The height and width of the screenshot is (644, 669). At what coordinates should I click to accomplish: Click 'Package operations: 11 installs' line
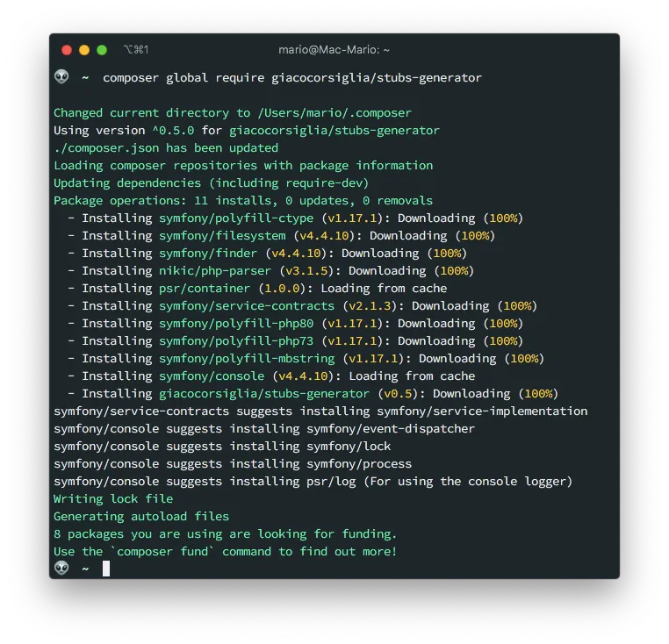pos(243,200)
